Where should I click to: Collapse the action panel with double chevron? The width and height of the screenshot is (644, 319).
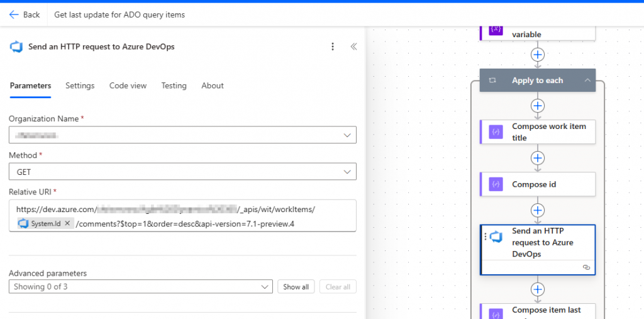(x=353, y=47)
